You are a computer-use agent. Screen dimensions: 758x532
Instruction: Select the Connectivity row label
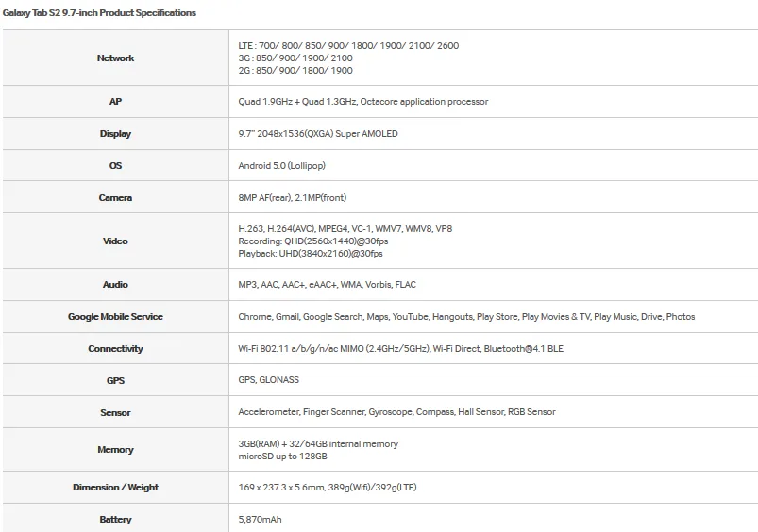point(115,348)
